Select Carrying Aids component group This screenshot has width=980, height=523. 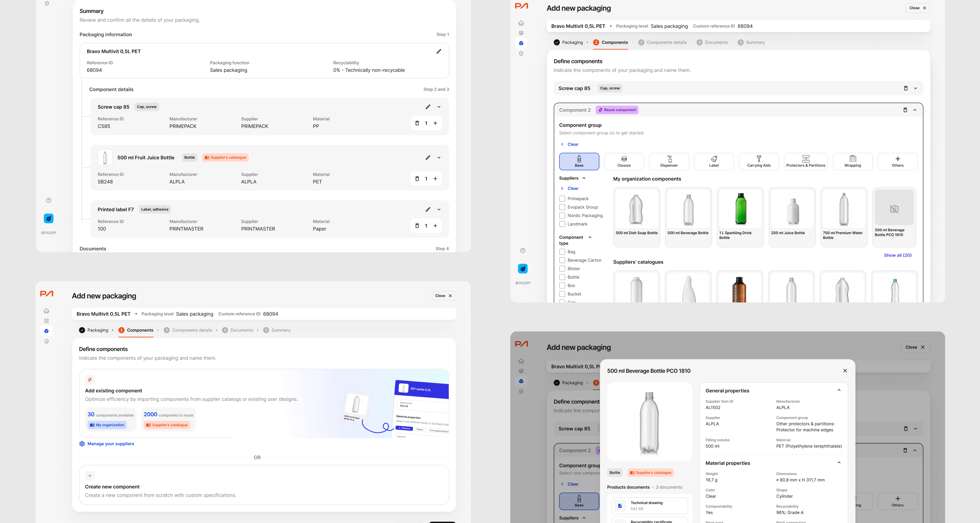pos(759,162)
